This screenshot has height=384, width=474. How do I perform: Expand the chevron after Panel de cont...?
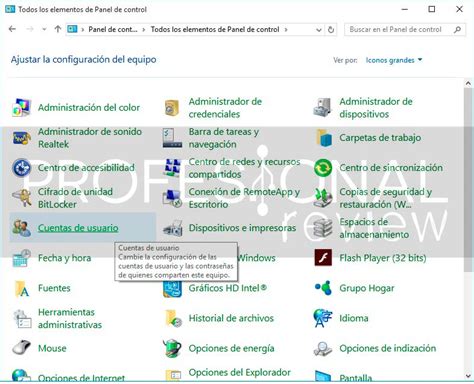click(x=144, y=30)
